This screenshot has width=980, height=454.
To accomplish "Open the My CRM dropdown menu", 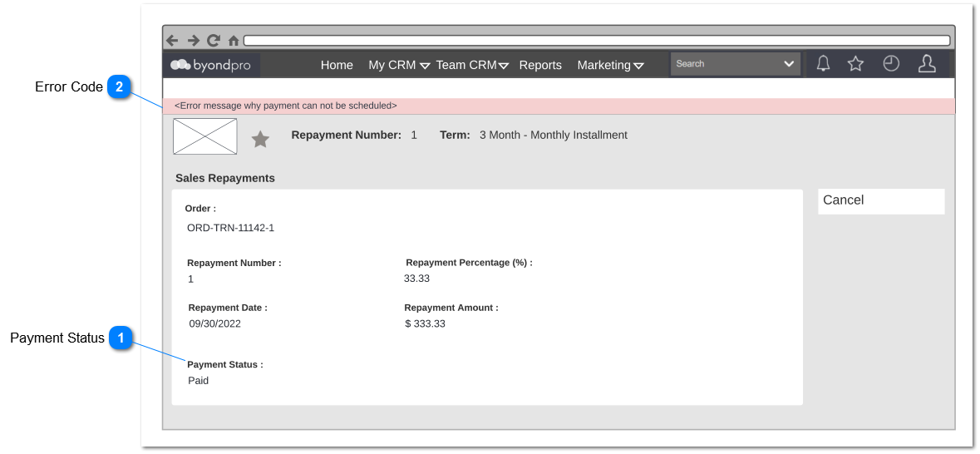I will click(399, 65).
